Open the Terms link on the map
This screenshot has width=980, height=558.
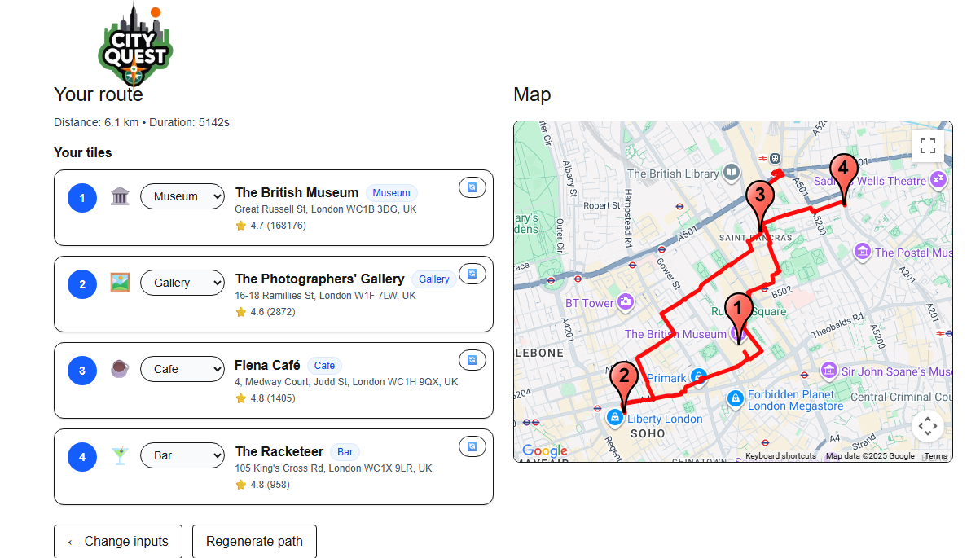934,455
